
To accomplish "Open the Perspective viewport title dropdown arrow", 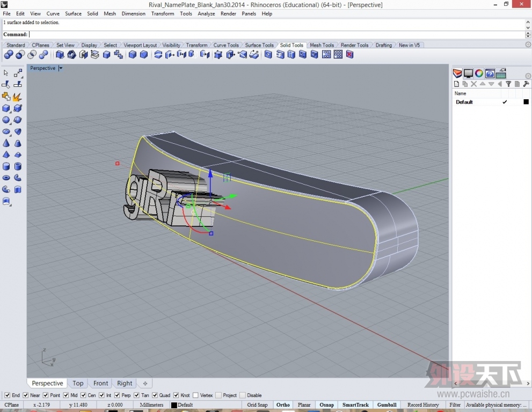I will [60, 68].
